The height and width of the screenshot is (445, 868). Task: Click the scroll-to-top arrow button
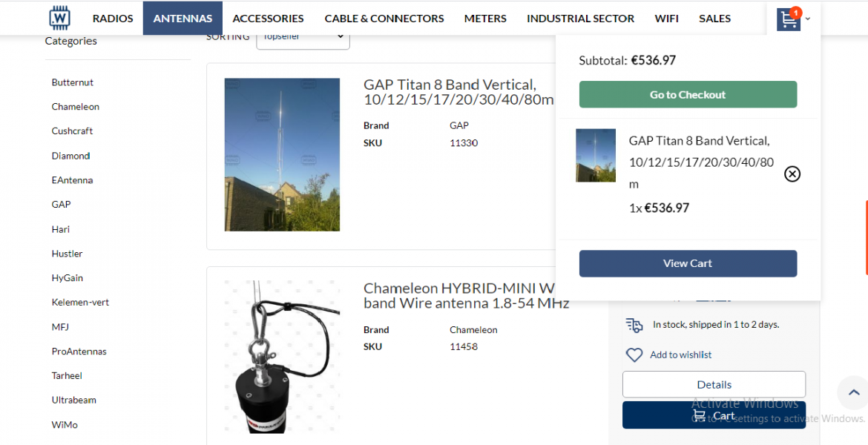[853, 393]
